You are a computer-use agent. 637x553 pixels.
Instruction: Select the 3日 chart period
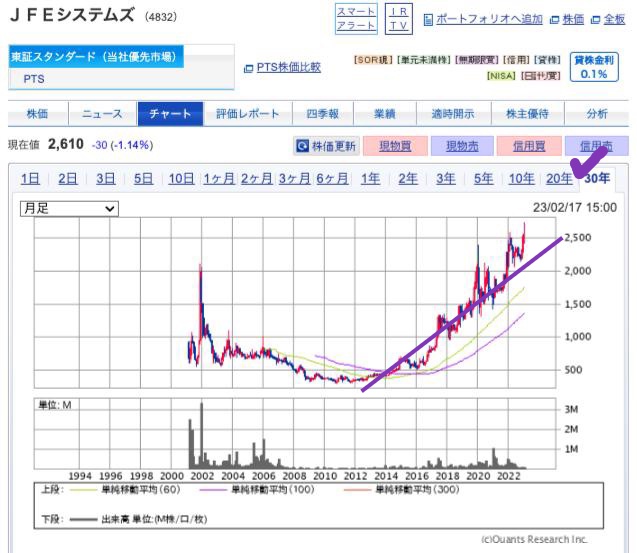(x=106, y=178)
